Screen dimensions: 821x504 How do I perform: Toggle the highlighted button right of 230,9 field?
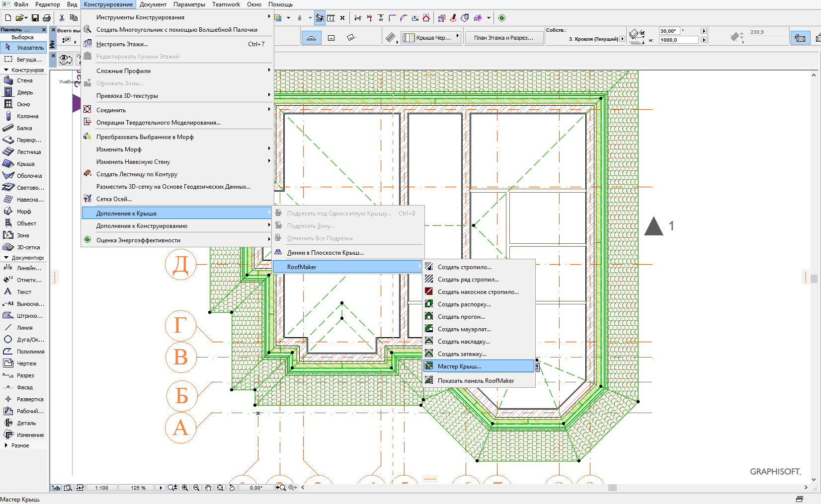tap(800, 38)
